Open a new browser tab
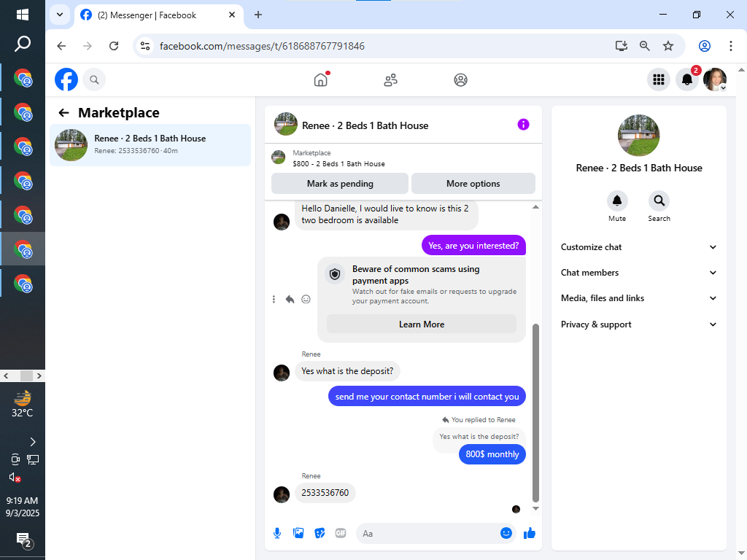This screenshot has height=560, width=747. click(x=258, y=15)
